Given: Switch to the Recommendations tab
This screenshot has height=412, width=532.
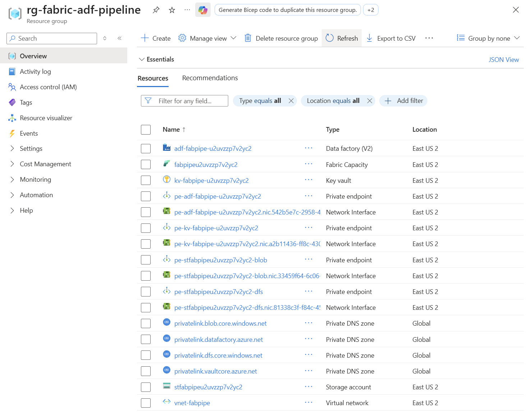Looking at the screenshot, I should pos(210,78).
